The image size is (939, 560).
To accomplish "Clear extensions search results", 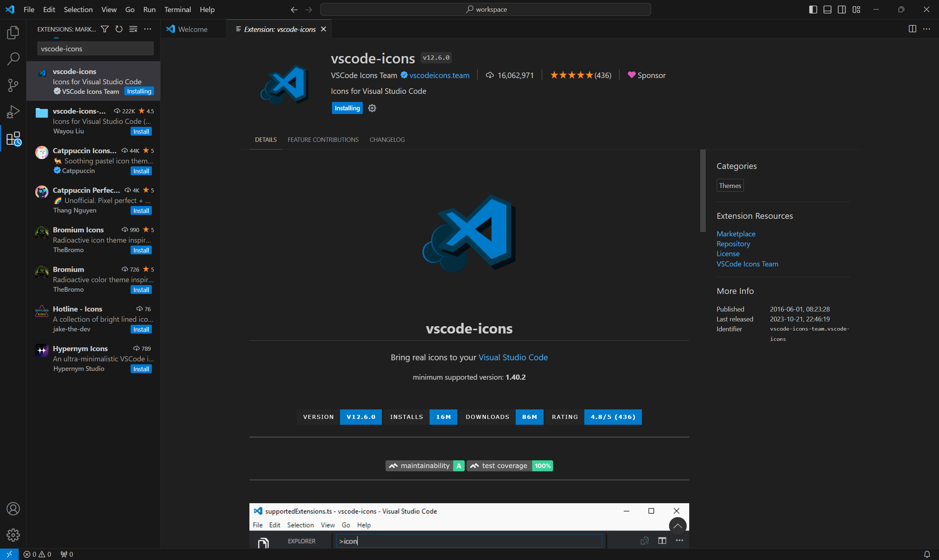I will [133, 29].
